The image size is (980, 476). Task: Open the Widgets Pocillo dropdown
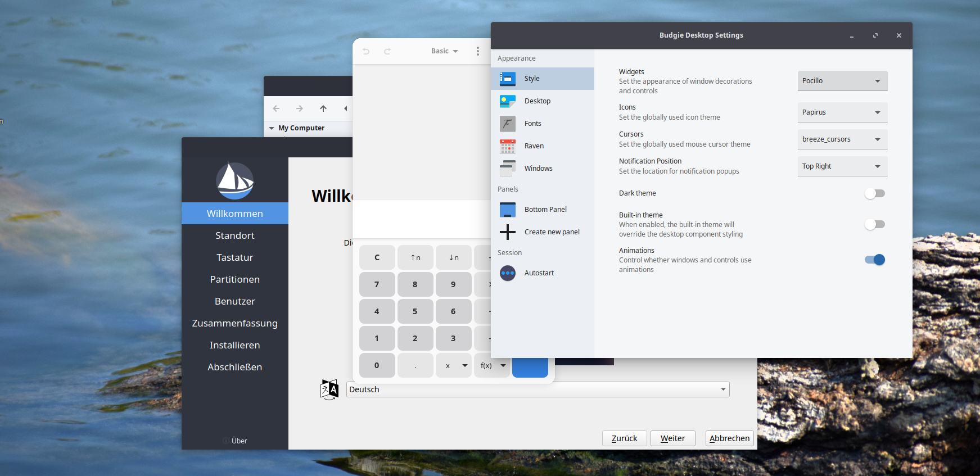tap(842, 81)
